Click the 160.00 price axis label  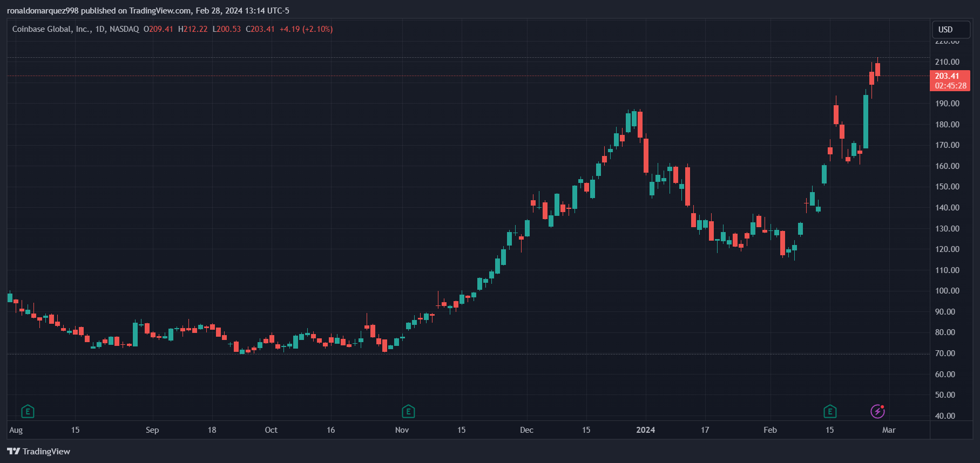click(947, 166)
